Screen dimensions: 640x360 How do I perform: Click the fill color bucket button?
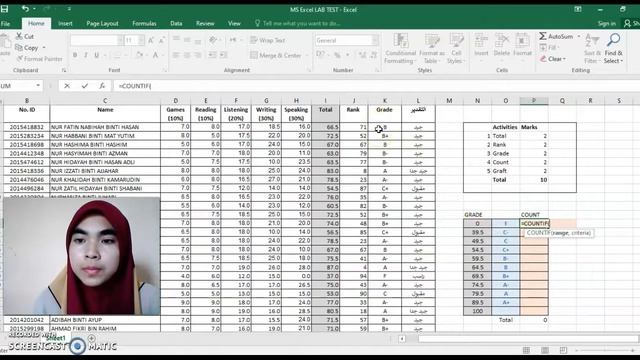[139, 55]
